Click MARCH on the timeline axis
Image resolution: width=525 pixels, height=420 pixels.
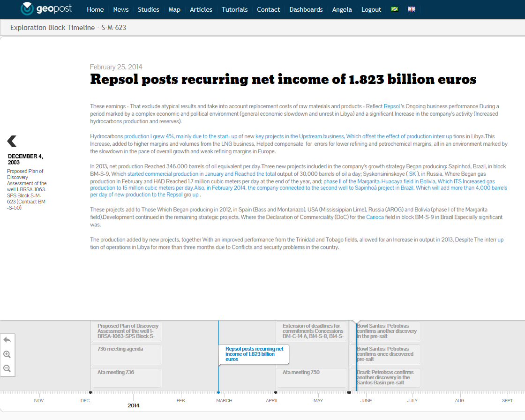(224, 401)
